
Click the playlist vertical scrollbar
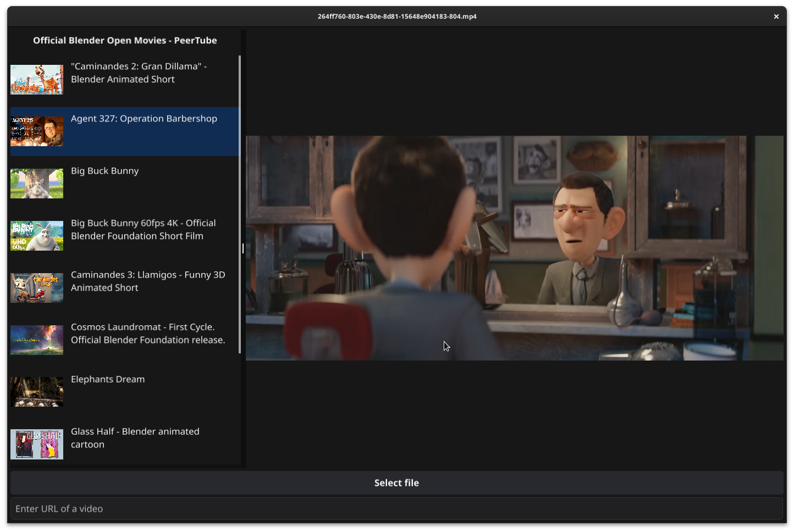[x=240, y=204]
